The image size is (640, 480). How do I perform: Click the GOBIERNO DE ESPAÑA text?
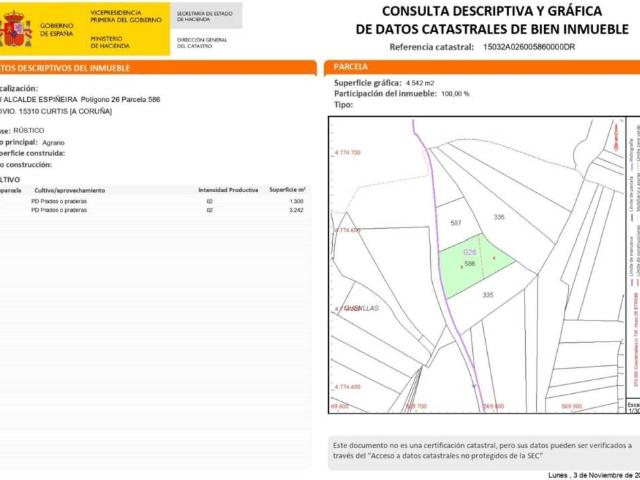pos(57,29)
